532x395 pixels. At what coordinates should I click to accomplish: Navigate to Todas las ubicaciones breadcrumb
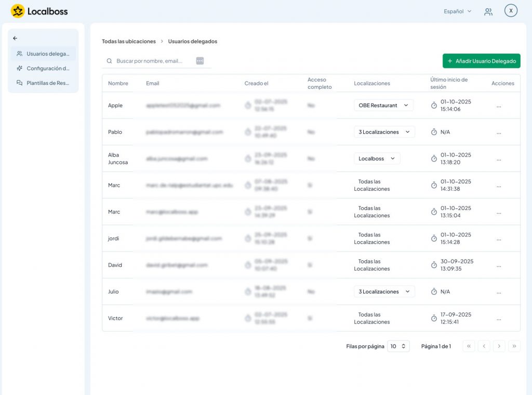(128, 41)
